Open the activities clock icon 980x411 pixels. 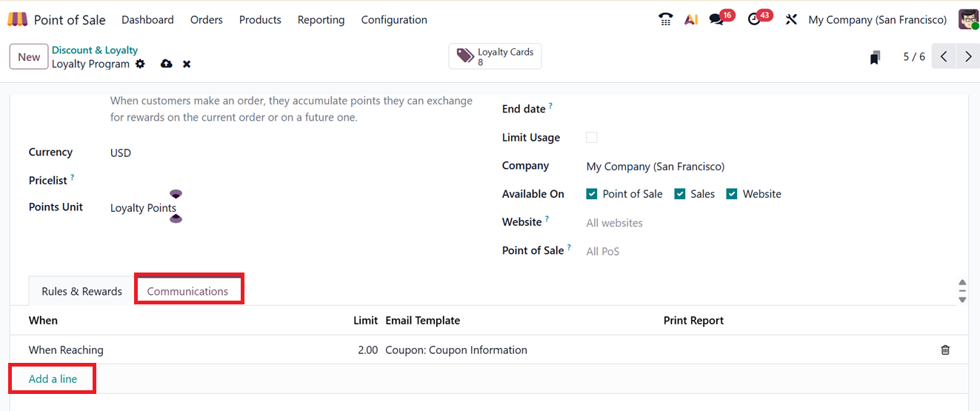pos(754,20)
